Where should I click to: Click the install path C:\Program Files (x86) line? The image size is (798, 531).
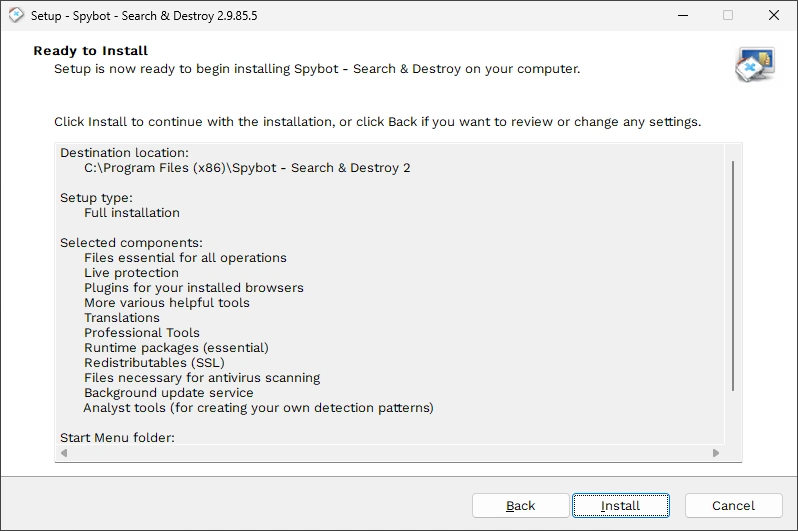coord(247,168)
